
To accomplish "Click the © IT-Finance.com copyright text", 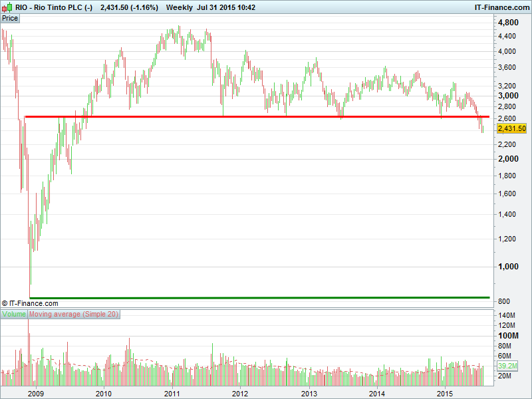I will click(x=30, y=303).
